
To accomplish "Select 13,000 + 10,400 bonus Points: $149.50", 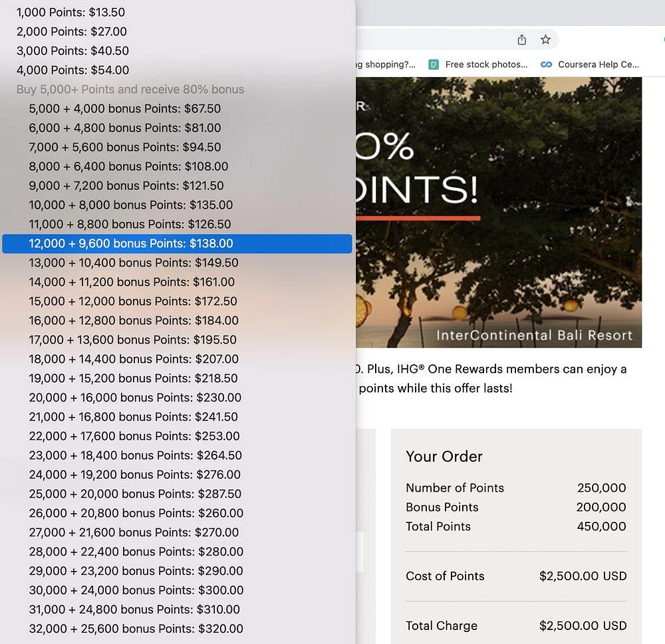I will tap(178, 263).
